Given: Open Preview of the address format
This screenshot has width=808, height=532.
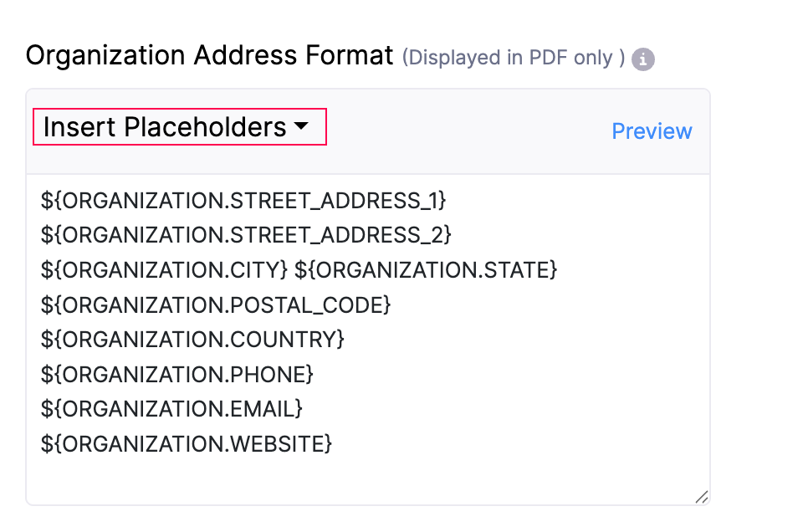Looking at the screenshot, I should click(x=652, y=130).
